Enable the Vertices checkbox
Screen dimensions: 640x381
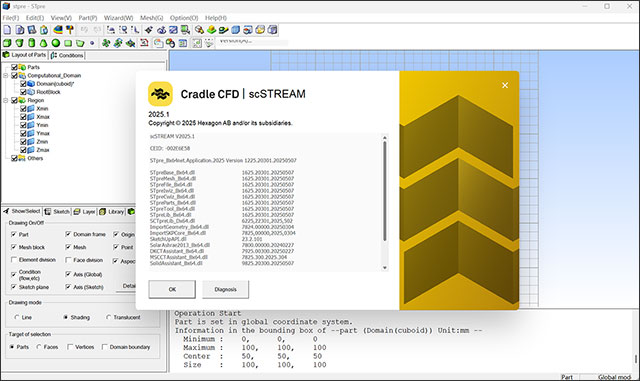click(70, 347)
